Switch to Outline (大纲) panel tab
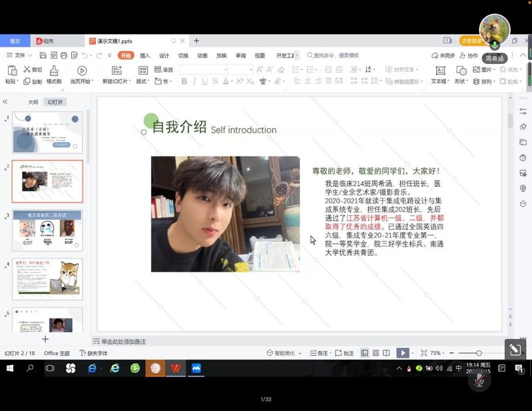 pos(33,102)
